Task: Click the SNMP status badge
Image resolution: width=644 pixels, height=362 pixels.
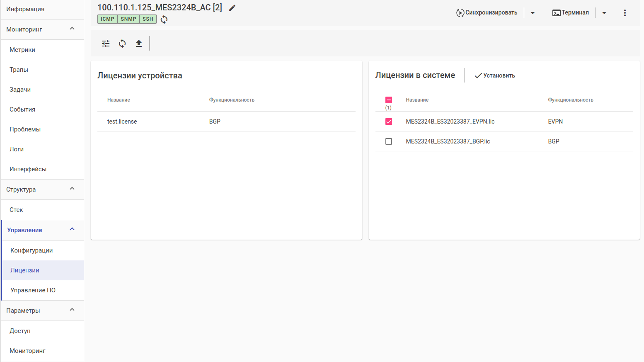Action: pos(128,19)
